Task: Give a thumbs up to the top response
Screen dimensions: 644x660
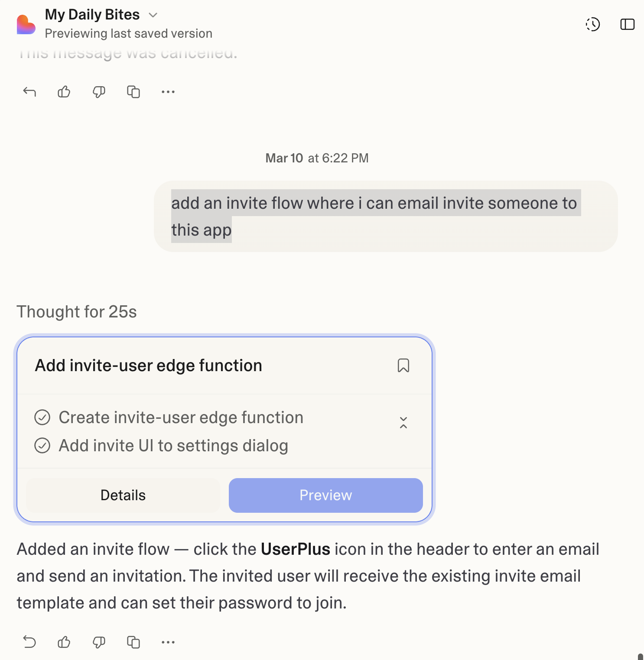Action: (63, 91)
